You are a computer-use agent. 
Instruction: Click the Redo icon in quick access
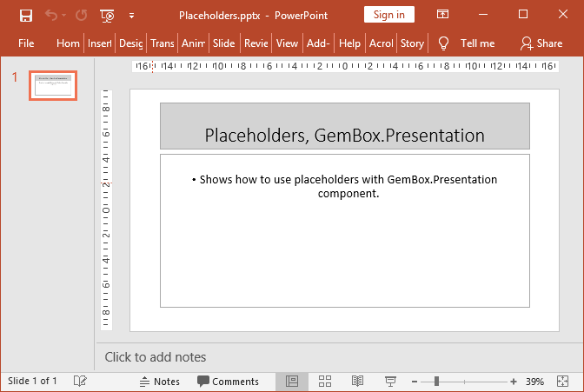(81, 15)
